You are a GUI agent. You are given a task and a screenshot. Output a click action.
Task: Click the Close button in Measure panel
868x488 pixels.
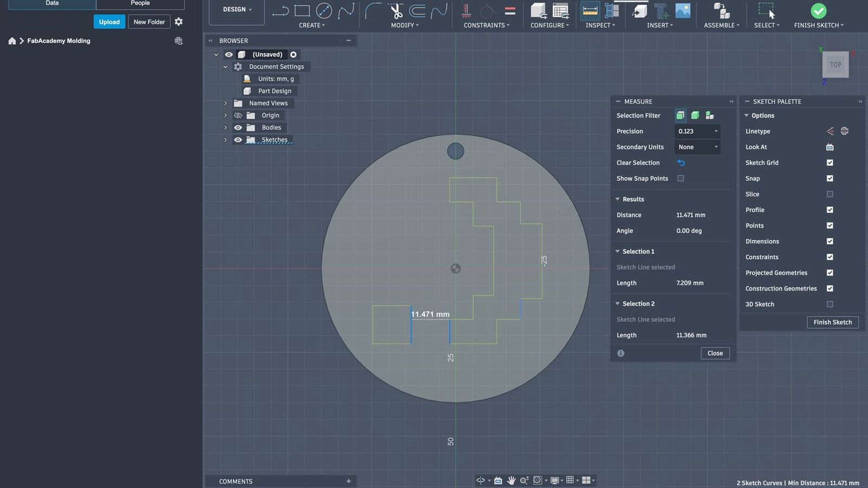point(715,353)
